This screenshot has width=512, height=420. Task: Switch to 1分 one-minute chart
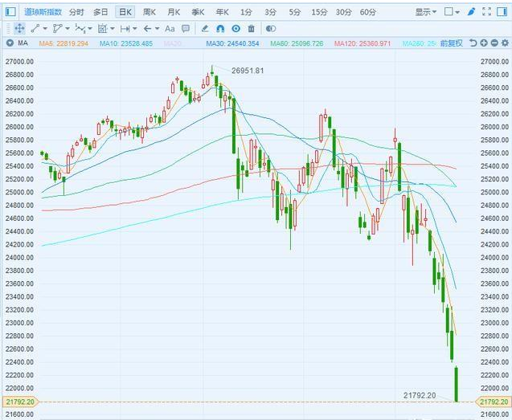[246, 12]
